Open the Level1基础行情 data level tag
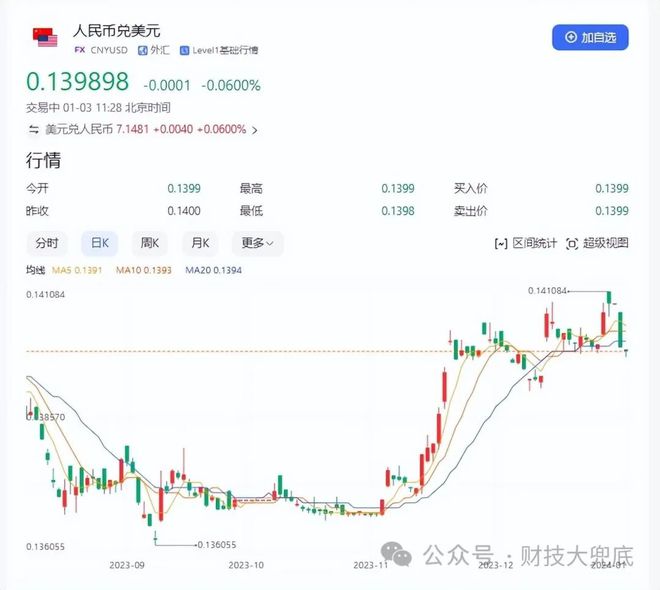Image resolution: width=660 pixels, height=590 pixels. 219,50
